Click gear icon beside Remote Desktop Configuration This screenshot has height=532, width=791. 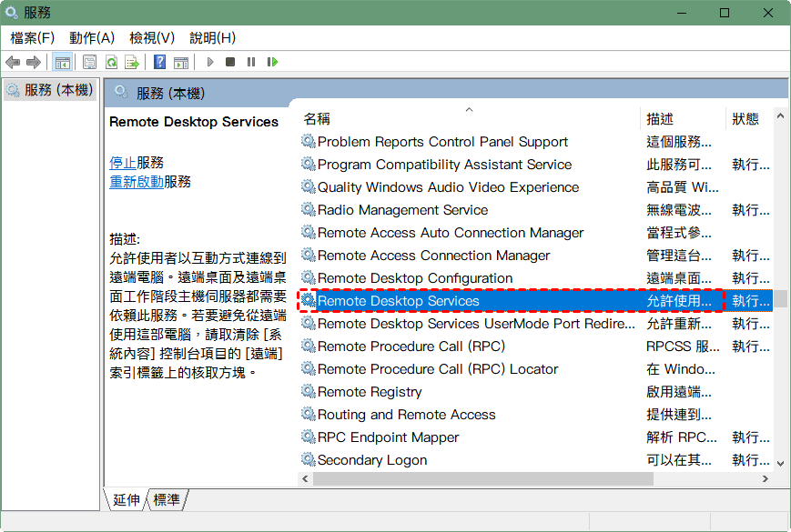309,277
